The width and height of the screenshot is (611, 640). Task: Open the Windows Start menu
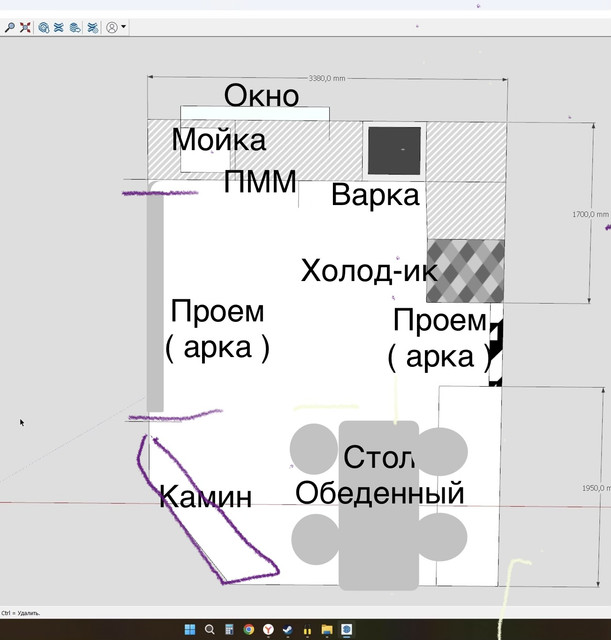pyautogui.click(x=190, y=629)
